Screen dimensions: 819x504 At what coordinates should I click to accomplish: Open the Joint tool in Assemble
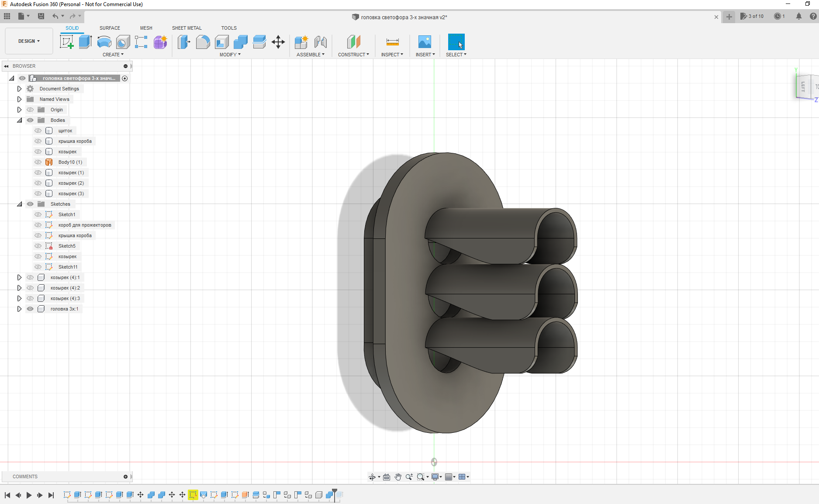[321, 42]
